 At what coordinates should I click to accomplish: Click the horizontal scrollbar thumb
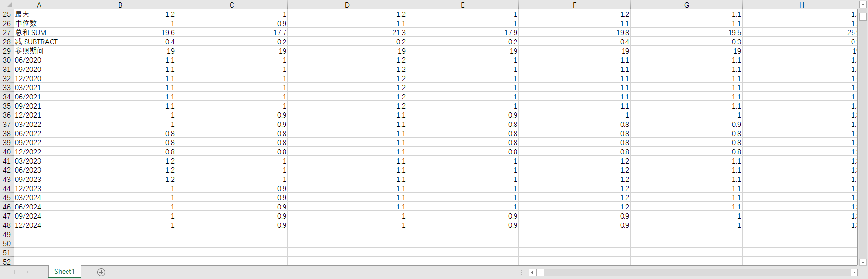541,272
